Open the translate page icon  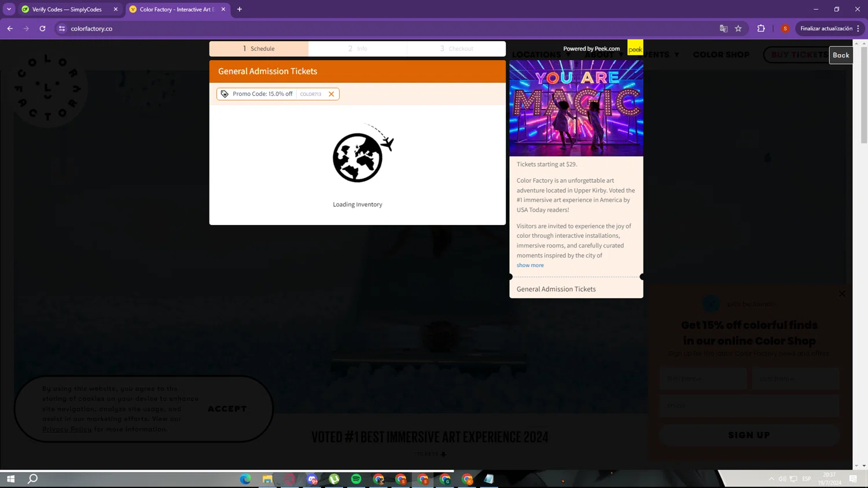pos(723,28)
